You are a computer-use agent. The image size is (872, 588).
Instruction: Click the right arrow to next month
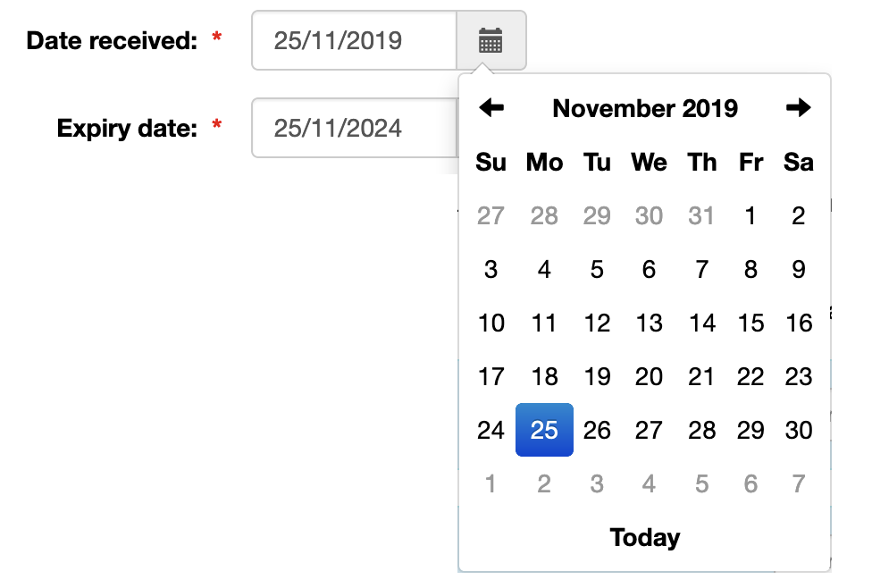coord(799,107)
